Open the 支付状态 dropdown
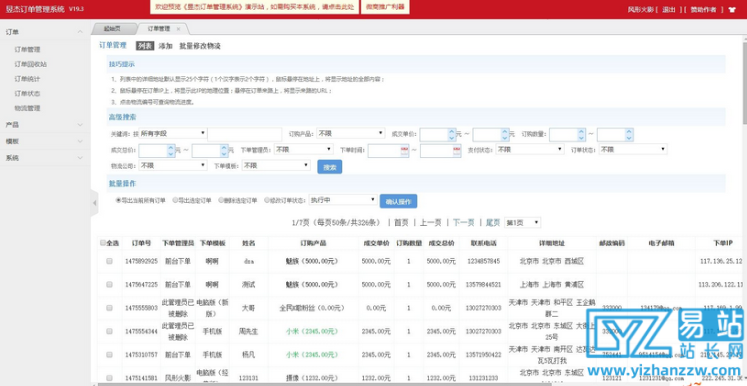This screenshot has height=386, width=747. pyautogui.click(x=530, y=150)
